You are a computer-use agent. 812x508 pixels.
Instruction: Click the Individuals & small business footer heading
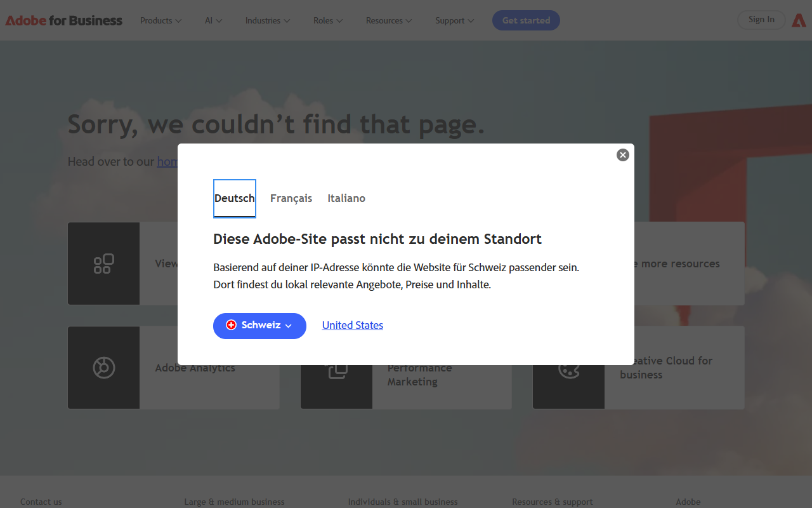pos(403,502)
